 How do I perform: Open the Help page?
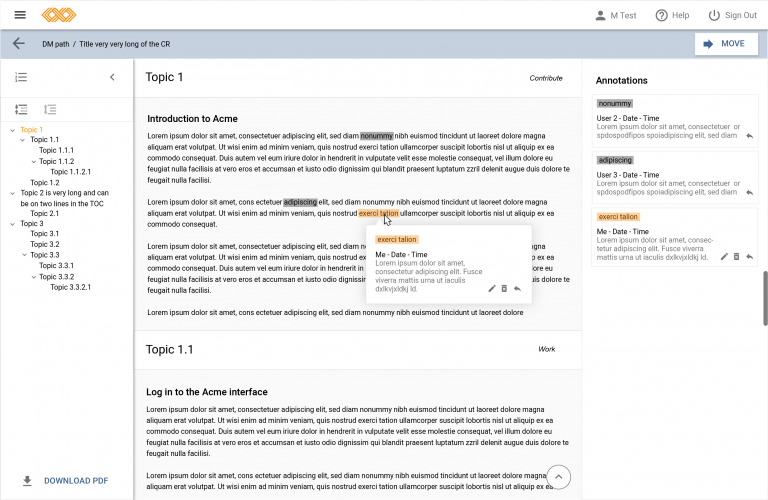[x=672, y=16]
